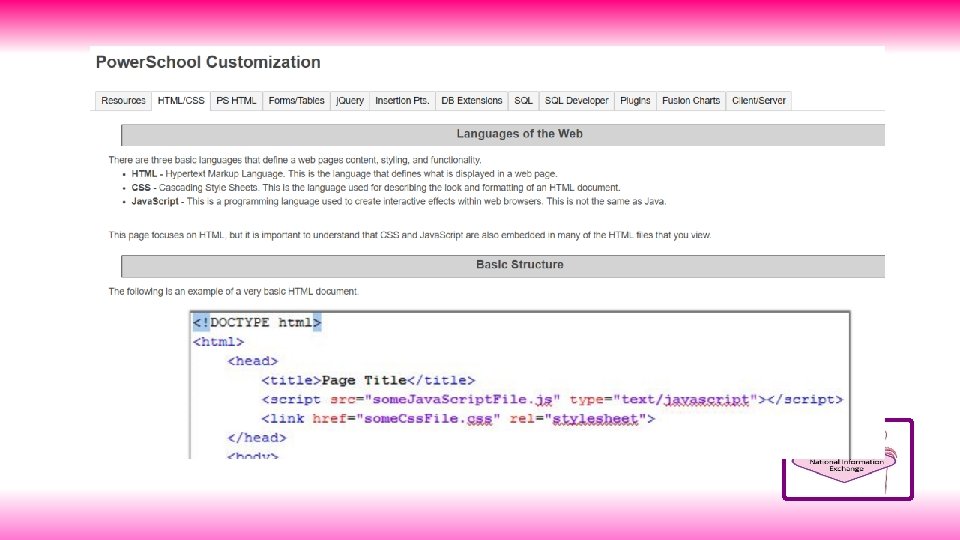Click the closing </head> tag line

(x=257, y=438)
